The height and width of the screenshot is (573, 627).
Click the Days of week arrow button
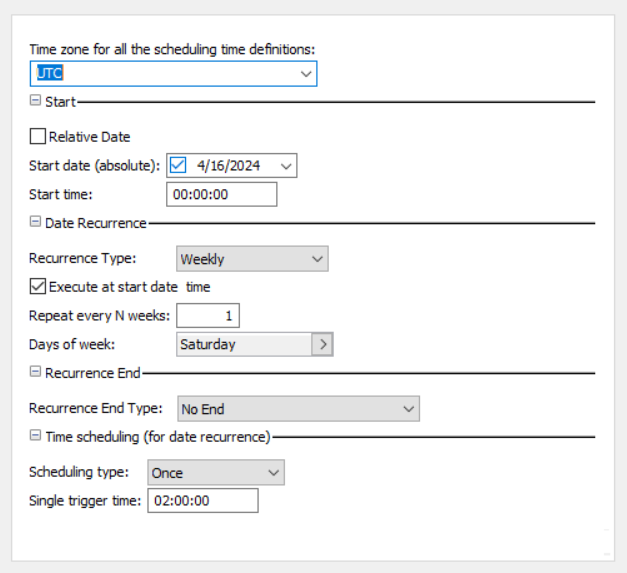point(322,344)
